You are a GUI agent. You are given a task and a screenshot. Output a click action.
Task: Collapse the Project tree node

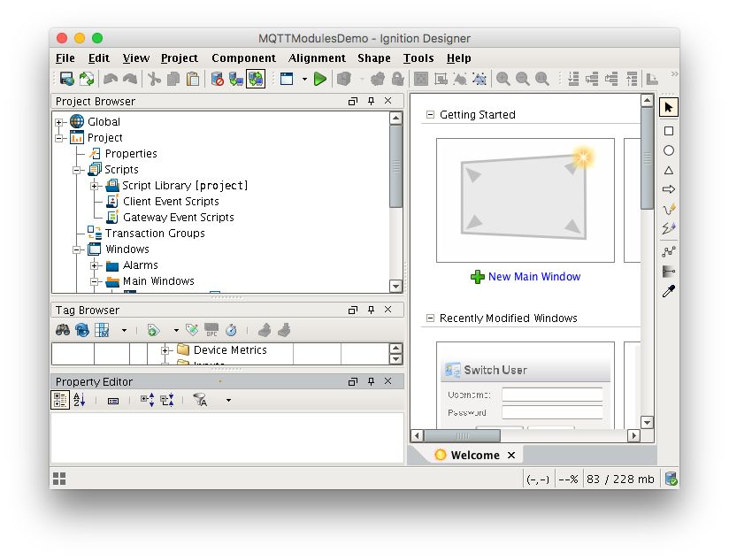59,139
